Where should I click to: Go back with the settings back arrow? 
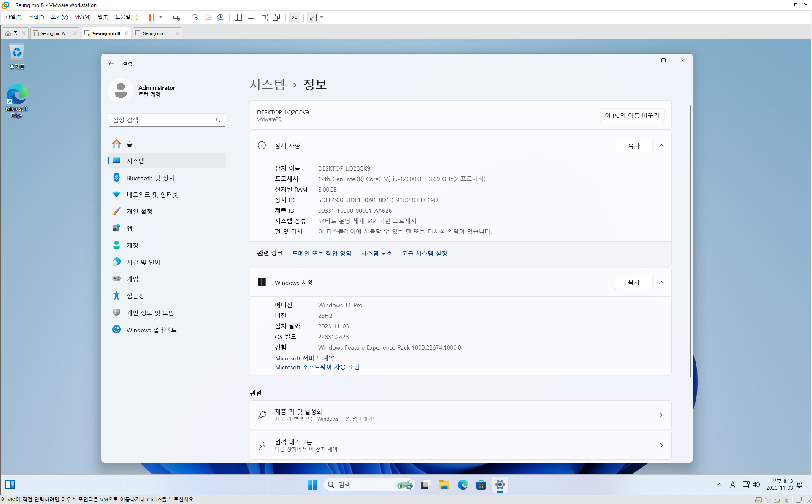111,64
